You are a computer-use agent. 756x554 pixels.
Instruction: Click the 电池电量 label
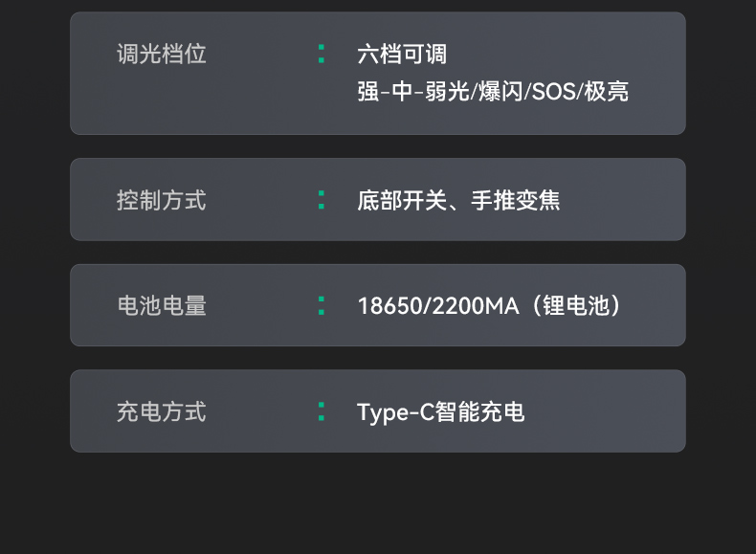pyautogui.click(x=162, y=305)
